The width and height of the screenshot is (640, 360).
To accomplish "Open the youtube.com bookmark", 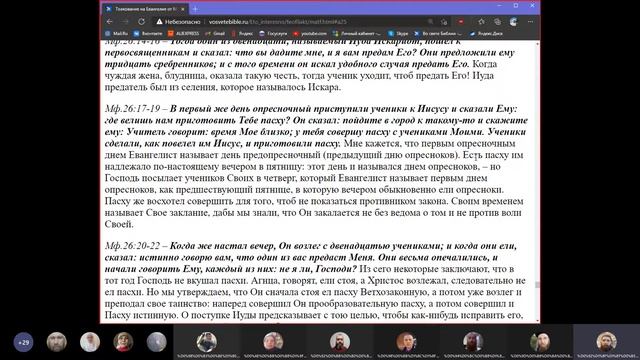I will click(310, 33).
